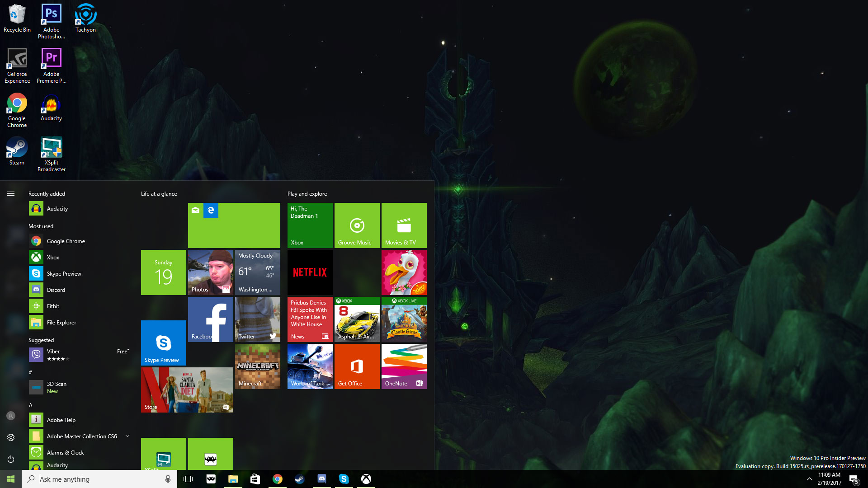Open the Minecraft tile
Viewport: 868px width, 488px height.
point(258,366)
